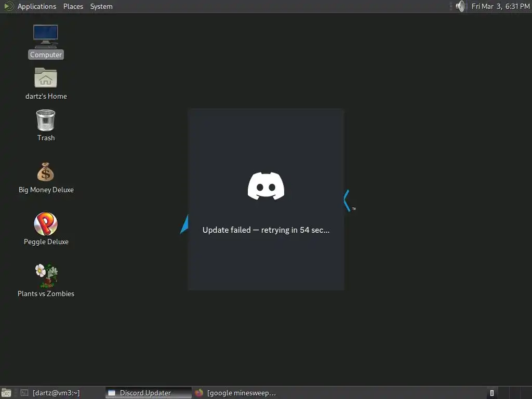Switch to google minesweeper Firefox taskbar button
532x399 pixels.
(x=236, y=393)
